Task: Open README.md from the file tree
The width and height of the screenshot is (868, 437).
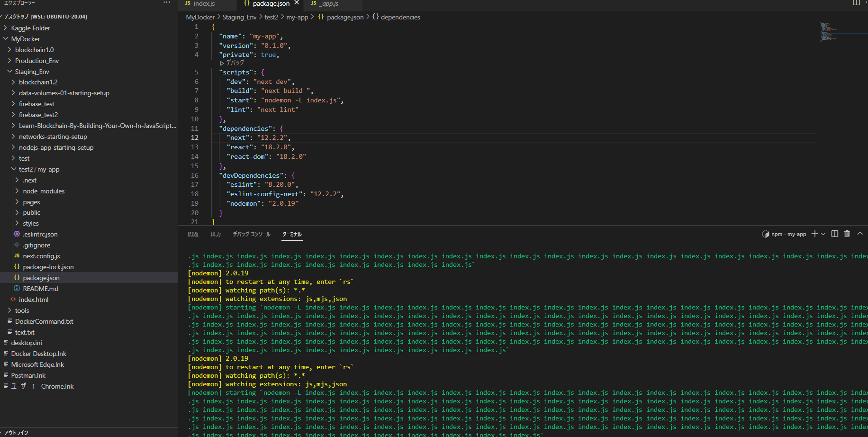Action: coord(41,289)
